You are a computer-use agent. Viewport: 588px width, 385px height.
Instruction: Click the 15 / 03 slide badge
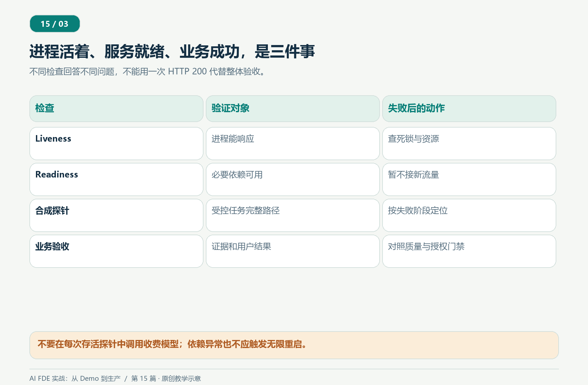55,24
